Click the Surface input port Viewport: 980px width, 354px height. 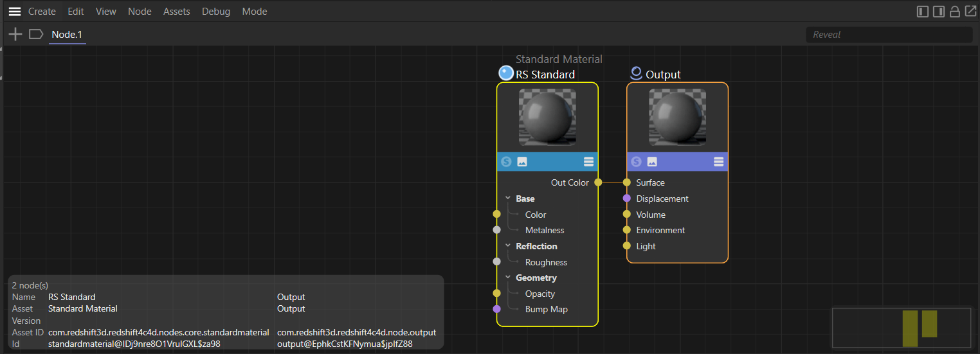pyautogui.click(x=627, y=182)
